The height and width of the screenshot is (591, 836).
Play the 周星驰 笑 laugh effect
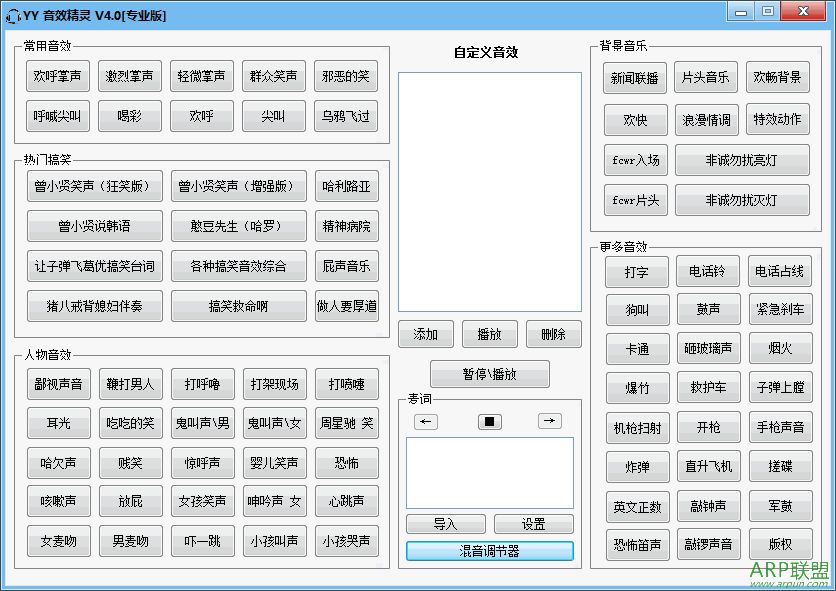coord(346,425)
